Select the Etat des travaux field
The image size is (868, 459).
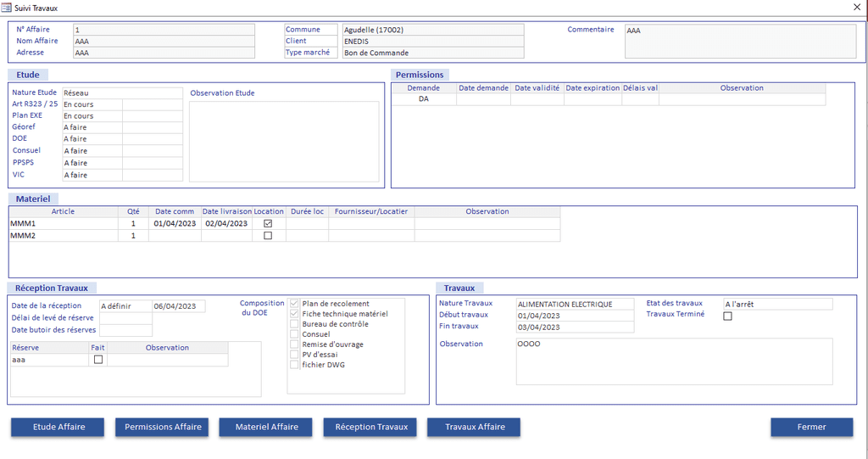tap(777, 304)
